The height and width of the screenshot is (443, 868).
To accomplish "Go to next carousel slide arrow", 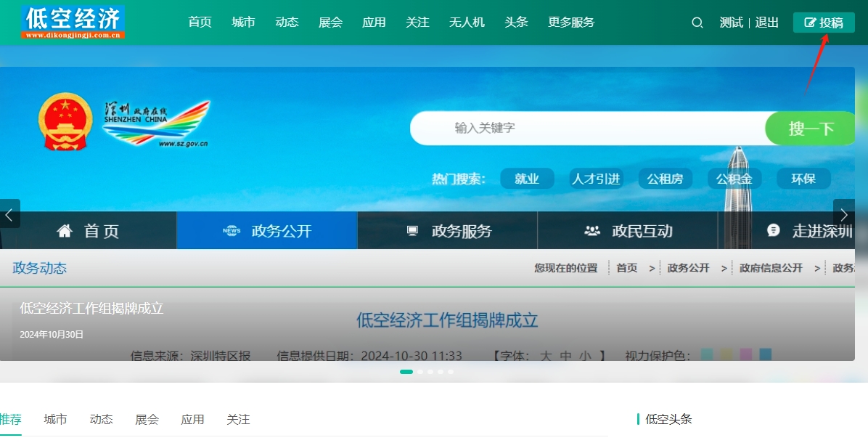I will [x=843, y=214].
